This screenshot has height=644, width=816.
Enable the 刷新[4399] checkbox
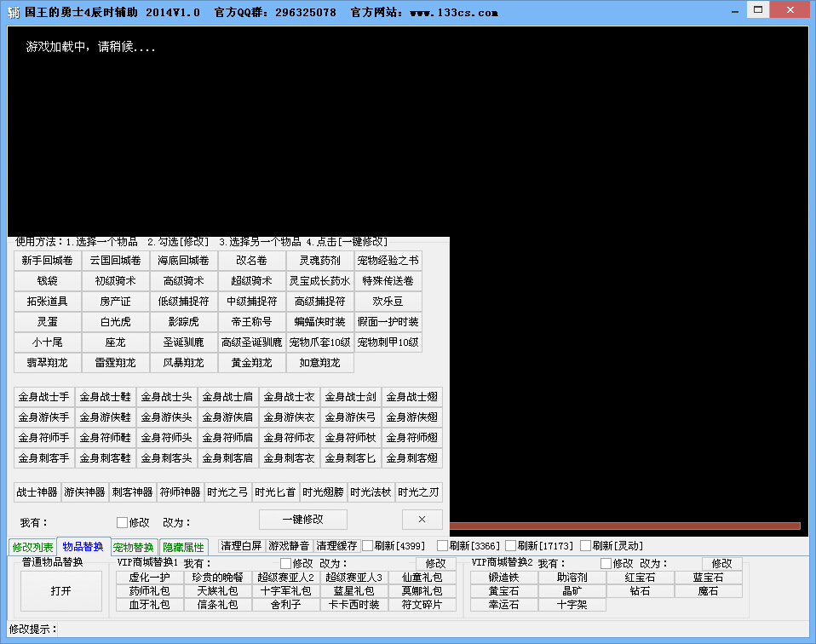367,545
